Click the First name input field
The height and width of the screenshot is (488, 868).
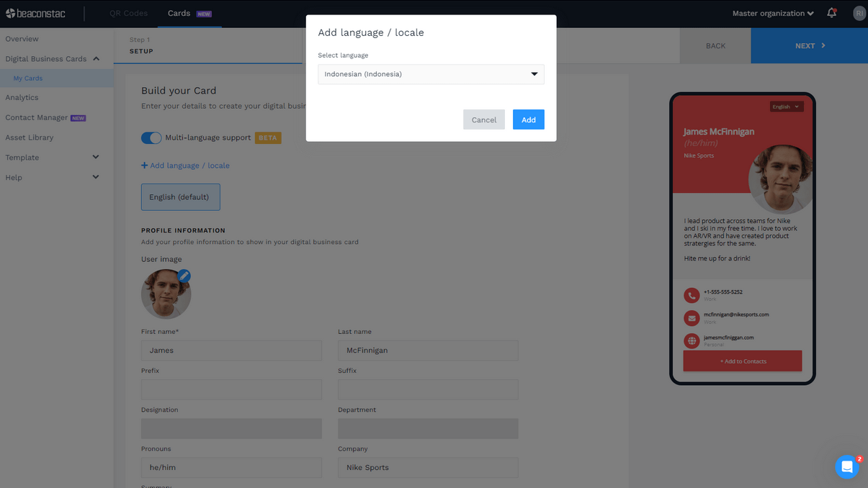tap(231, 351)
